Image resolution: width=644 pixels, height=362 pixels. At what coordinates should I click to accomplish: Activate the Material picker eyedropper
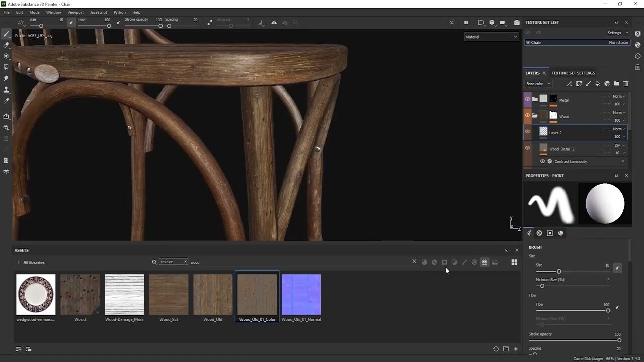(6, 101)
